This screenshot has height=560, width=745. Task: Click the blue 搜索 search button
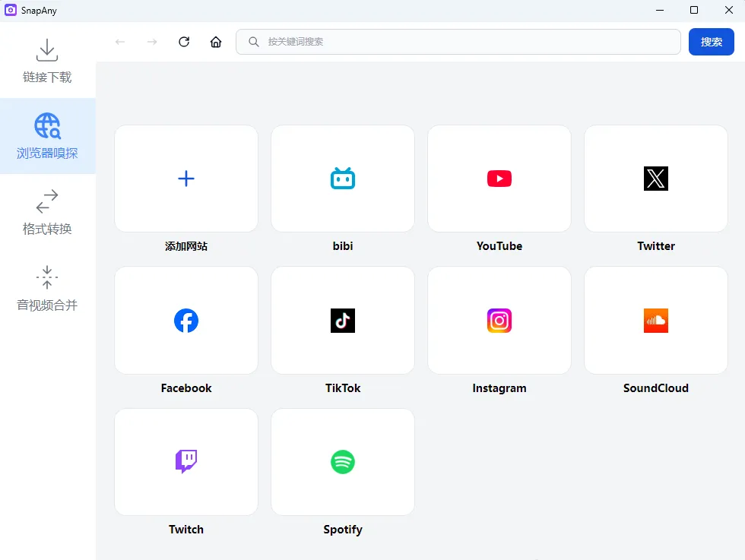712,42
